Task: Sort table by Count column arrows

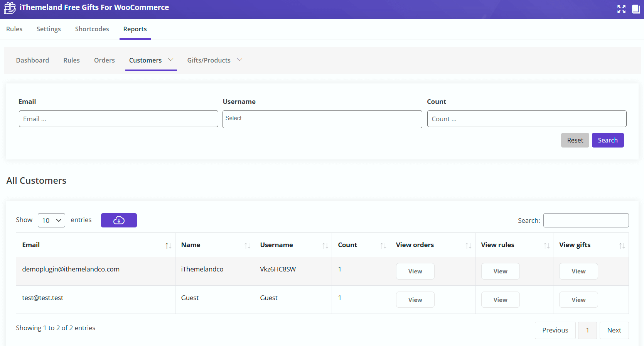Action: (383, 246)
